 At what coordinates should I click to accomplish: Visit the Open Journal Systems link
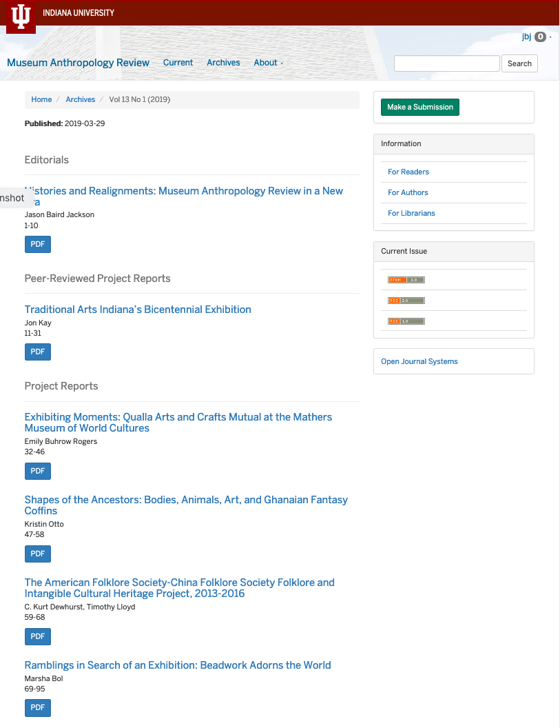click(421, 361)
